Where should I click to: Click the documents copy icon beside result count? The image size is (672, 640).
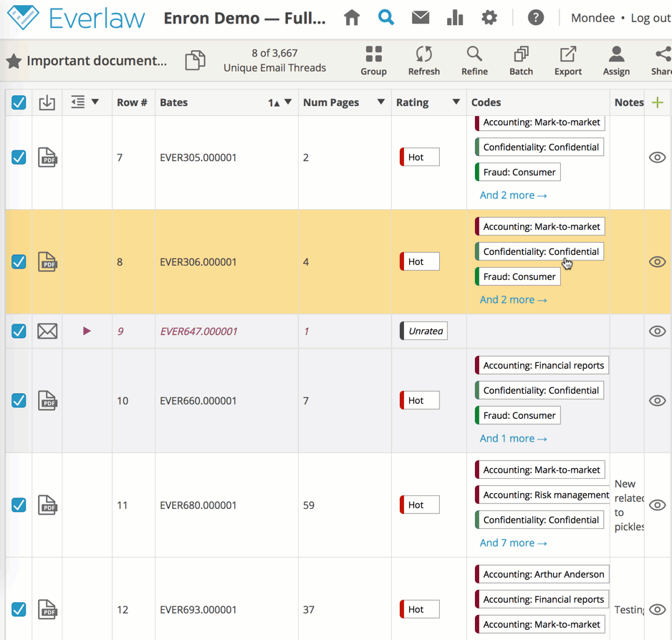coord(195,60)
